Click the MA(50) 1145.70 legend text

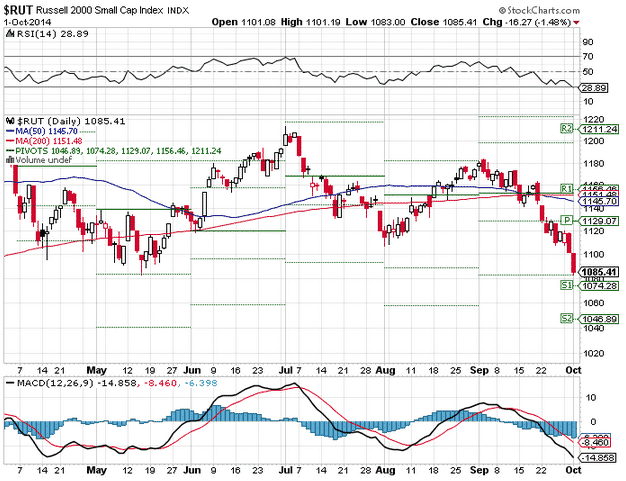[46, 131]
